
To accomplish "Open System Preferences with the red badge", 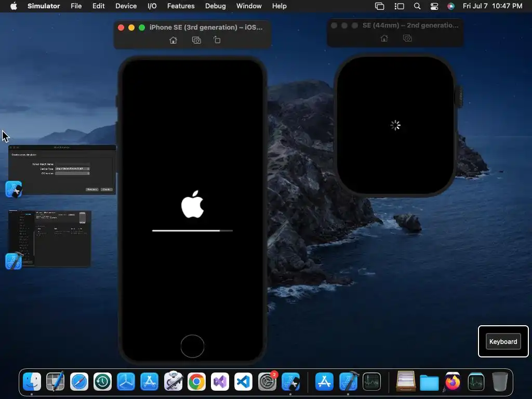I will 267,382.
